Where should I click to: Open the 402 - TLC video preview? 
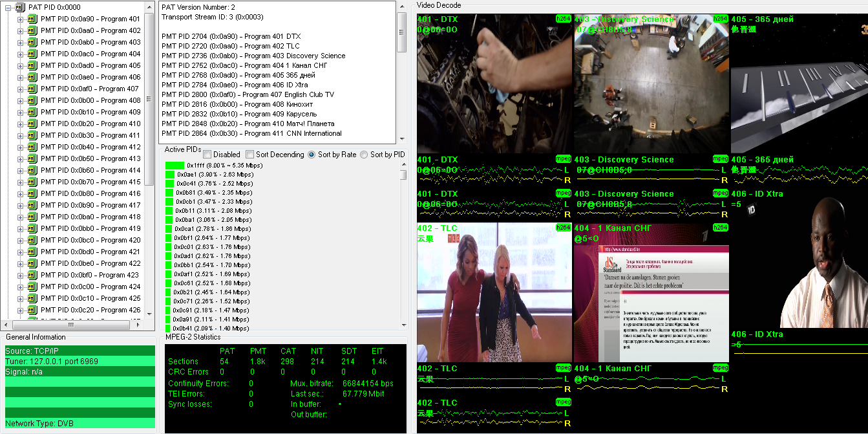[x=494, y=292]
